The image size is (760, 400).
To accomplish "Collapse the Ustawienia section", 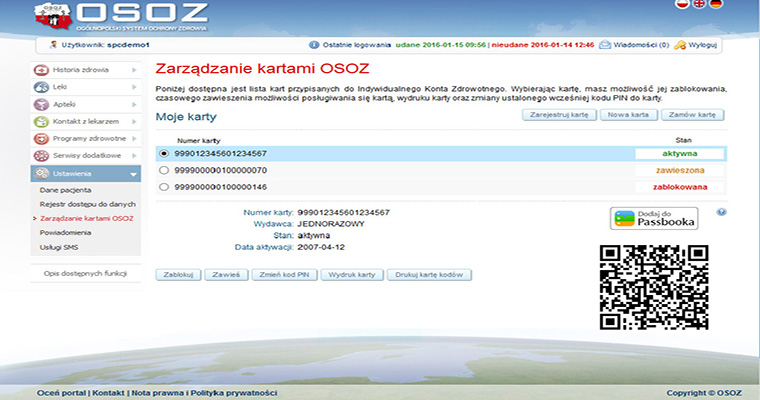I will [134, 173].
